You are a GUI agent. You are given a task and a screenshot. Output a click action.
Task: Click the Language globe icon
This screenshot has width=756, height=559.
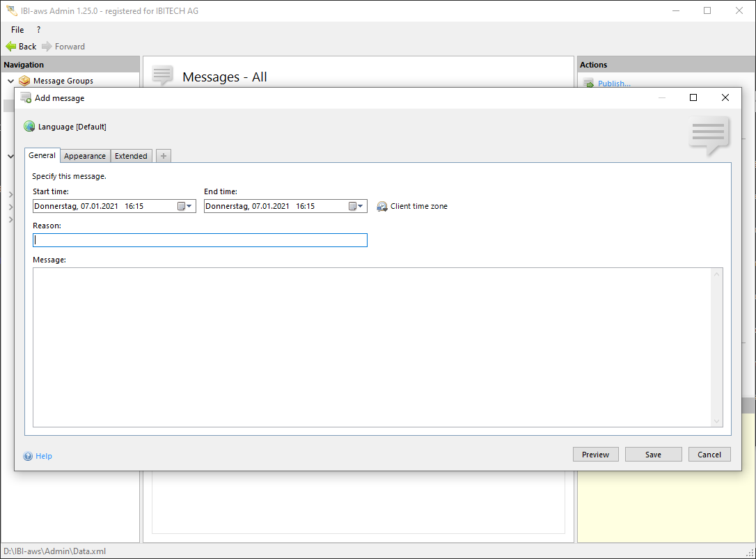click(x=29, y=127)
